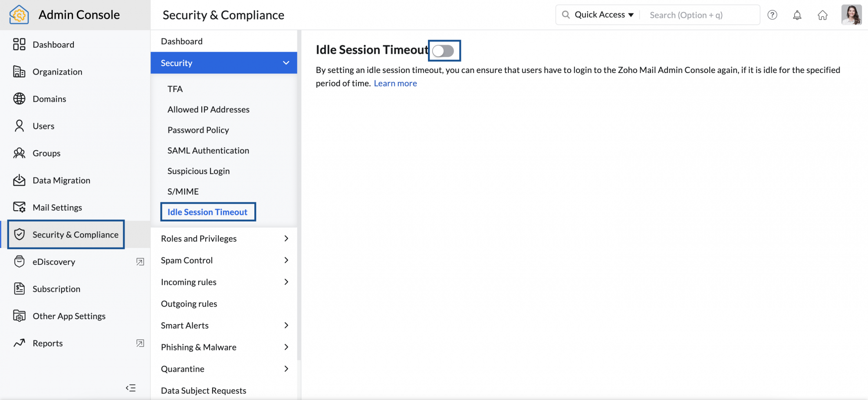Collapse the Security section chevron
The height and width of the screenshot is (400, 868).
point(286,63)
